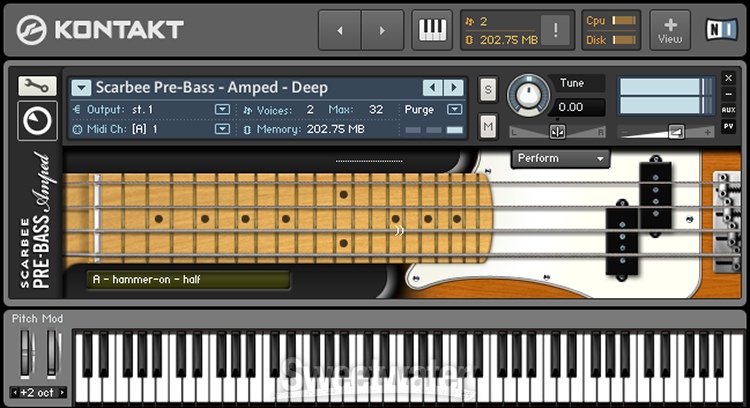The height and width of the screenshot is (408, 750).
Task: Minimize the instrument header with the minus button
Action: [728, 94]
